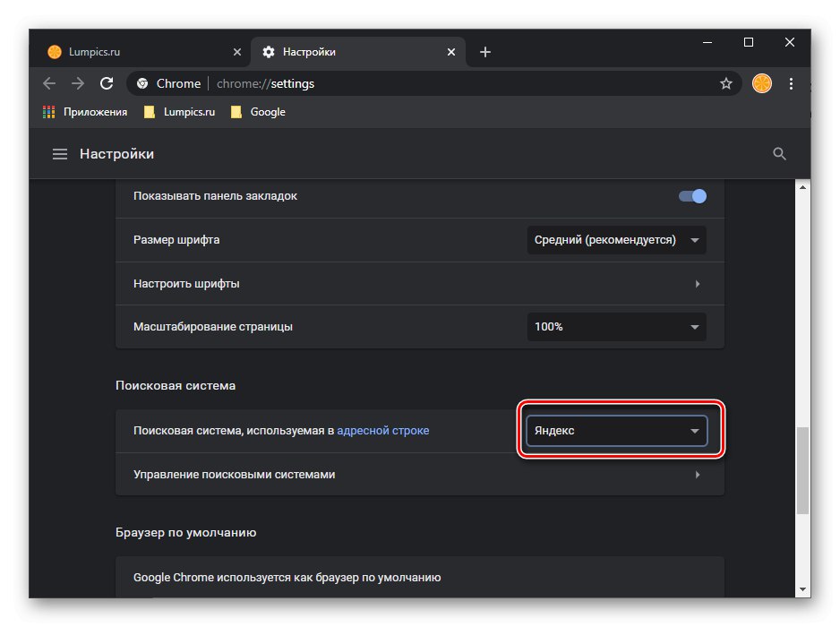Viewport: 840px width, 627px height.
Task: Click the Настройки page title
Action: 116,154
